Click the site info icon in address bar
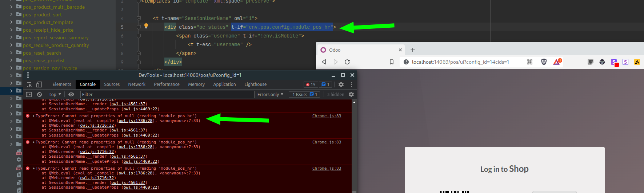The height and width of the screenshot is (193, 644). 406,62
